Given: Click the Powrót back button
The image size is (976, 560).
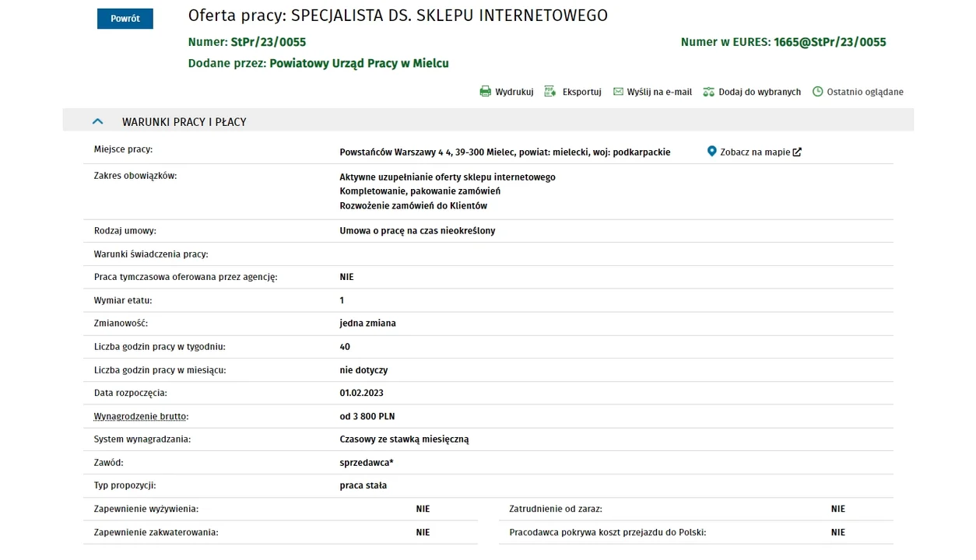Looking at the screenshot, I should [125, 19].
